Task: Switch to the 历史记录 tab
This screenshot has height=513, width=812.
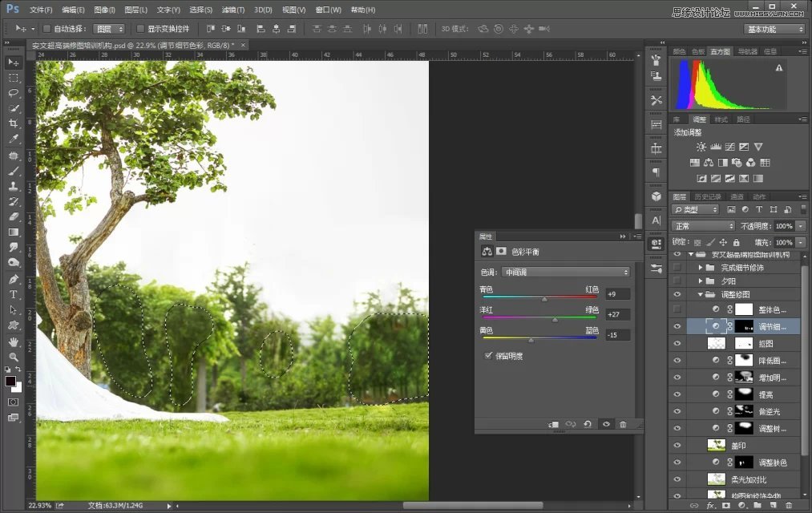Action: pyautogui.click(x=708, y=196)
